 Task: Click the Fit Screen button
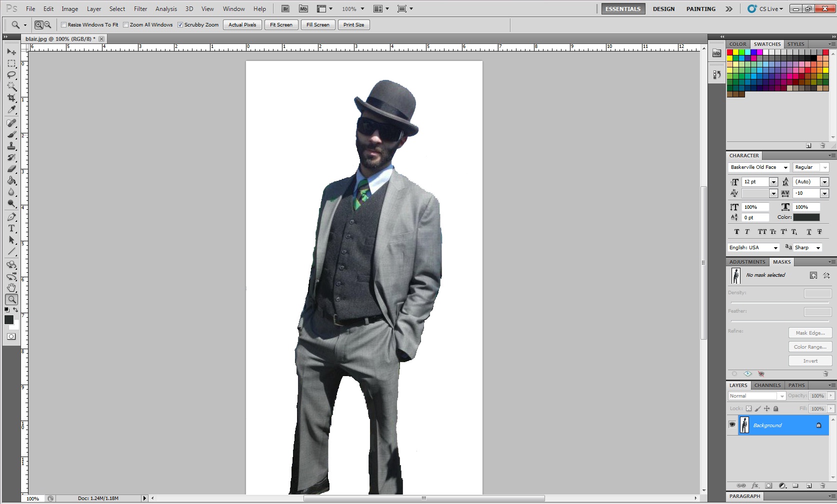tap(281, 24)
